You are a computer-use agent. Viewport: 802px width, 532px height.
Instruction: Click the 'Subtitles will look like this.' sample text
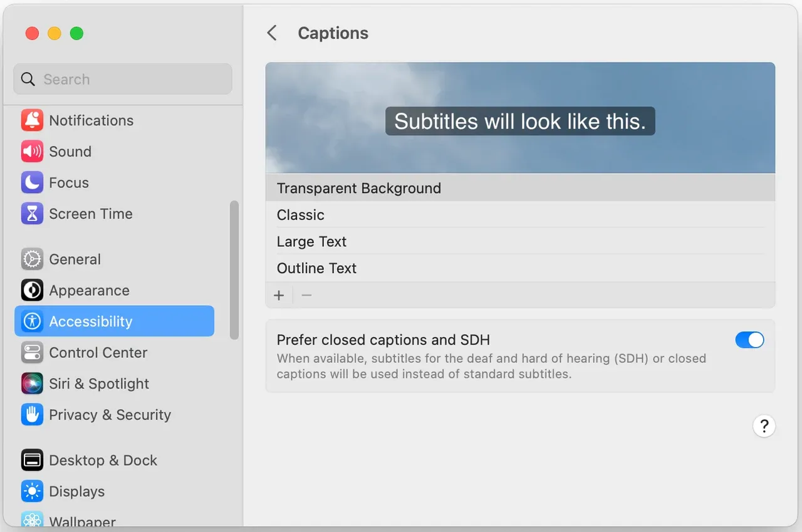point(520,121)
